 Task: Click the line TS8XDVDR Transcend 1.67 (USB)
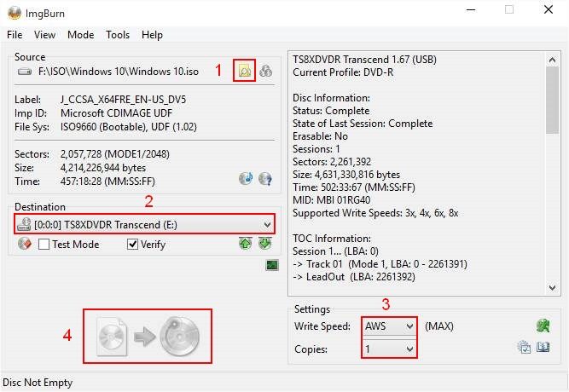pyautogui.click(x=365, y=60)
